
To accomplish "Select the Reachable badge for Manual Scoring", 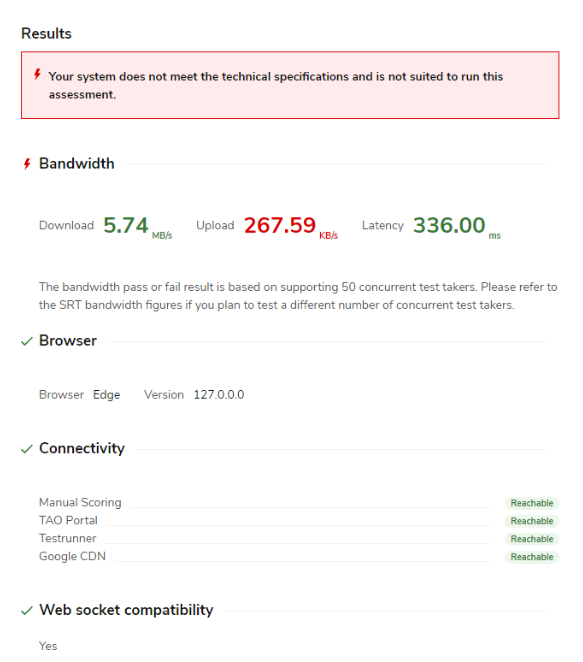I will coord(531,503).
